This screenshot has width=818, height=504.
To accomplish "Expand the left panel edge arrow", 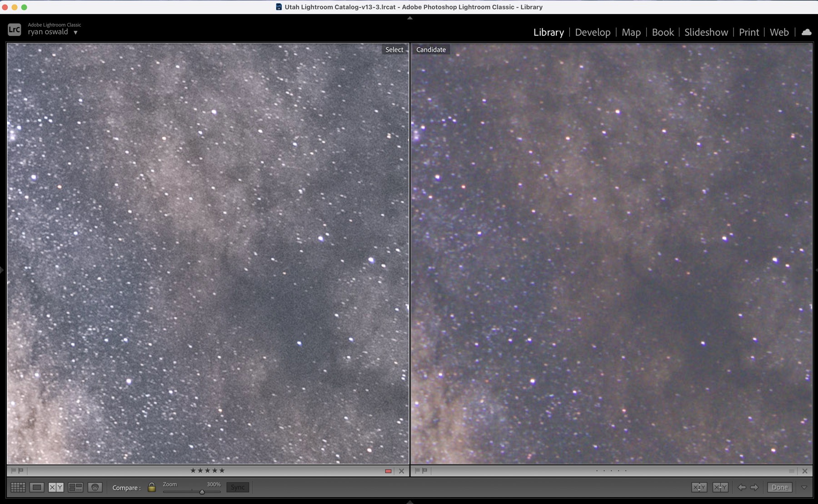I will pyautogui.click(x=2, y=270).
